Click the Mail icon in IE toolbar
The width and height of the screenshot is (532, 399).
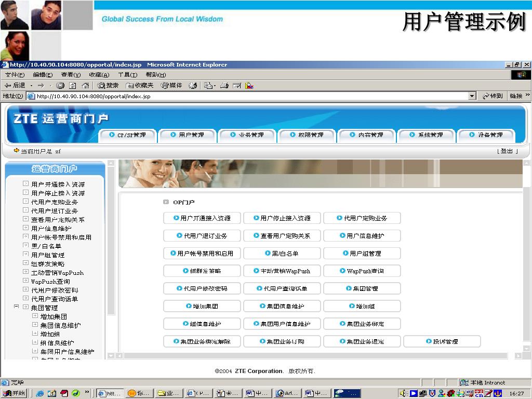point(208,86)
